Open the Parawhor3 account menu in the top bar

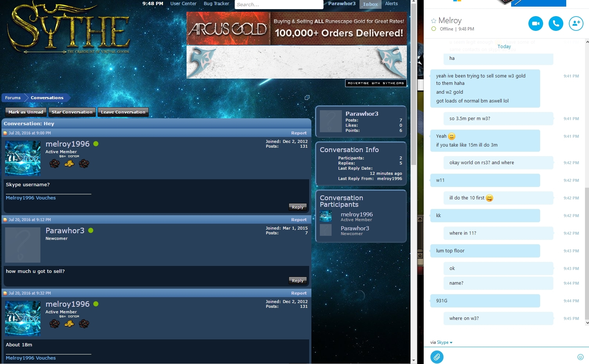click(x=342, y=4)
